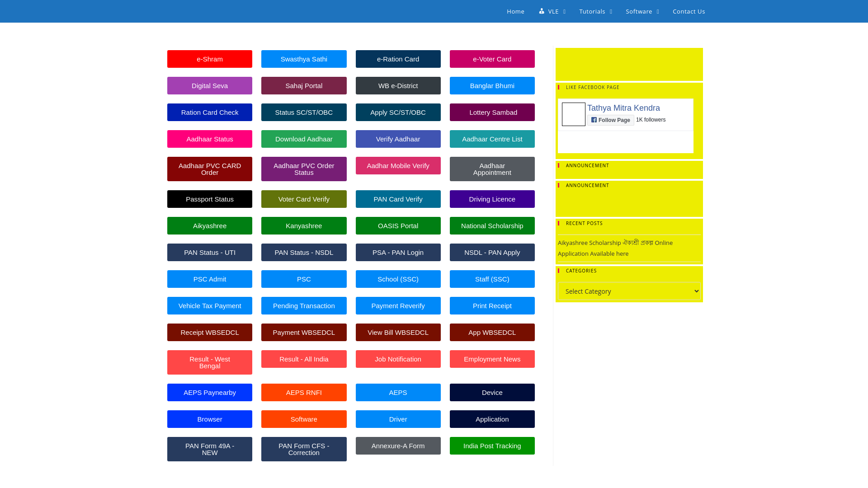Image resolution: width=868 pixels, height=488 pixels.
Task: Click the e-Shram button
Action: 210,59
